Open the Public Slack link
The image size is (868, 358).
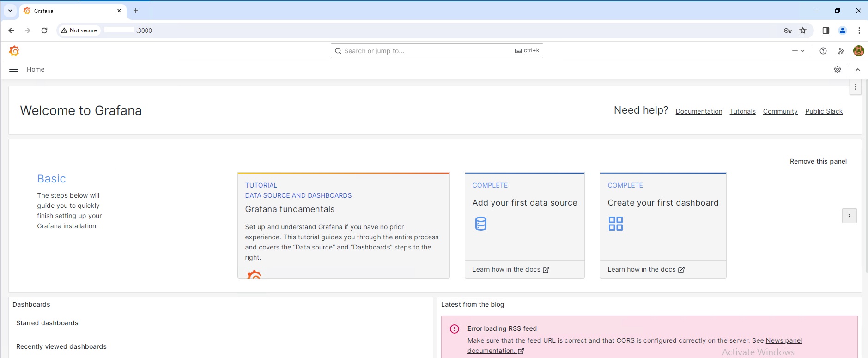(x=824, y=111)
